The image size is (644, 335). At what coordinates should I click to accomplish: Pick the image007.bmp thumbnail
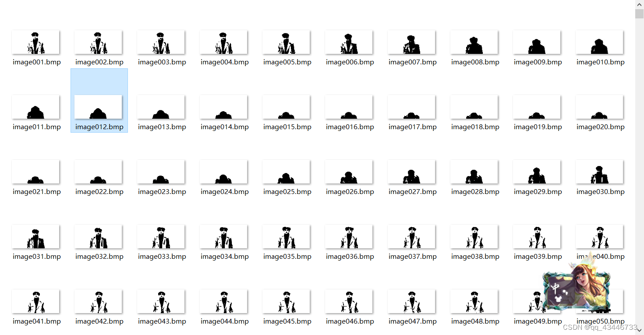tap(411, 42)
